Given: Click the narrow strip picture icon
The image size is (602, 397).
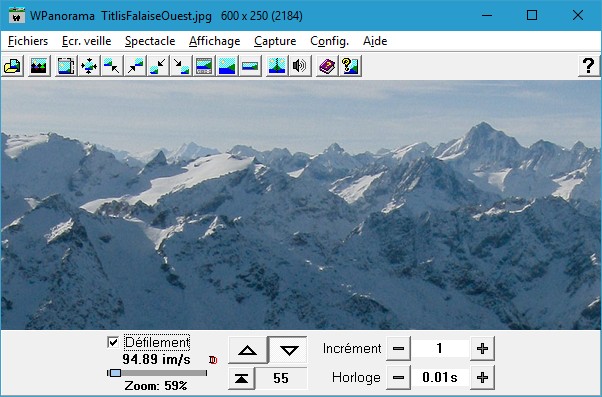Looking at the screenshot, I should click(250, 66).
